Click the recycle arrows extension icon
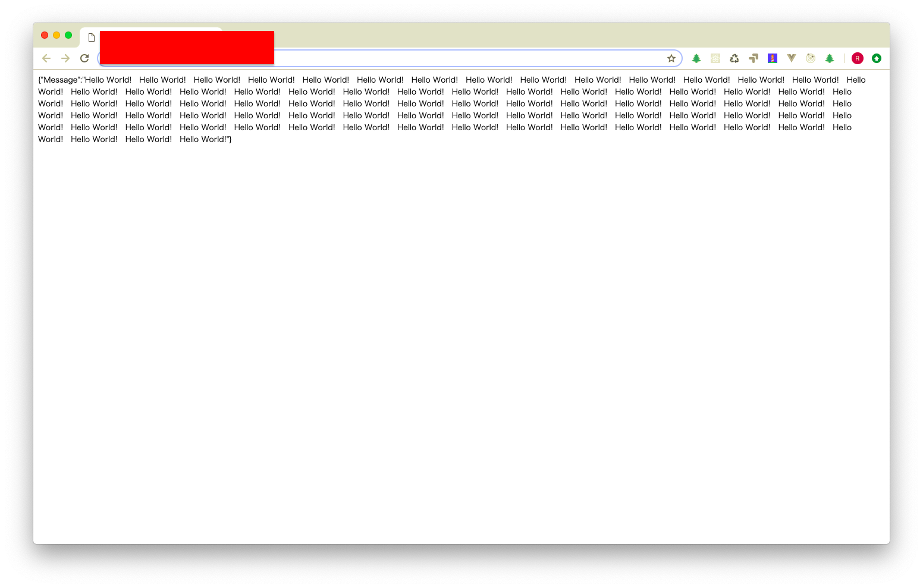This screenshot has height=588, width=923. [x=734, y=58]
